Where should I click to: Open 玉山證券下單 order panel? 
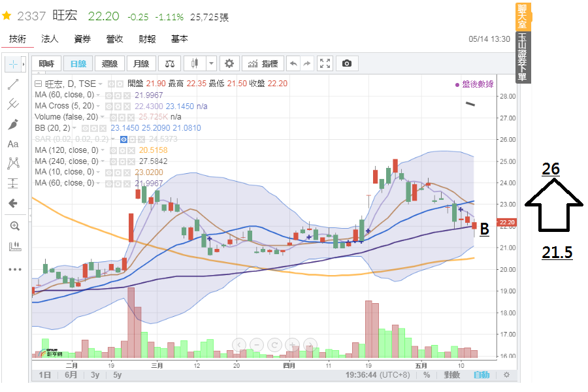tap(523, 57)
